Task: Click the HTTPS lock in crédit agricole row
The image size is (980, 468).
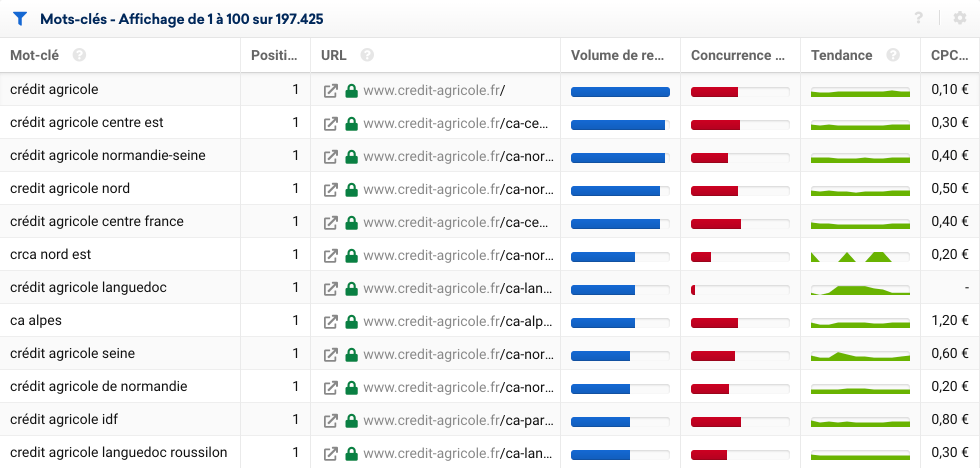Action: [351, 90]
